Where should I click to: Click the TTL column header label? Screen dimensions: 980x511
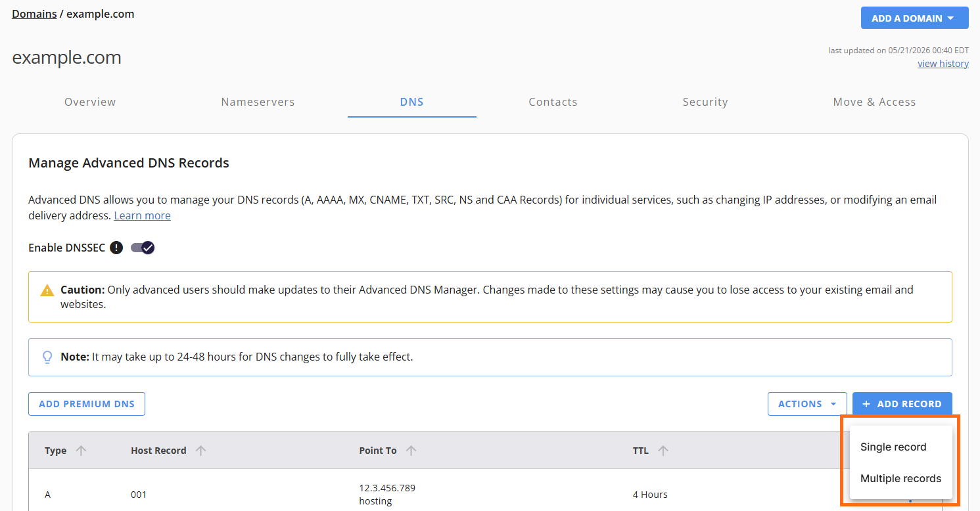click(x=640, y=451)
